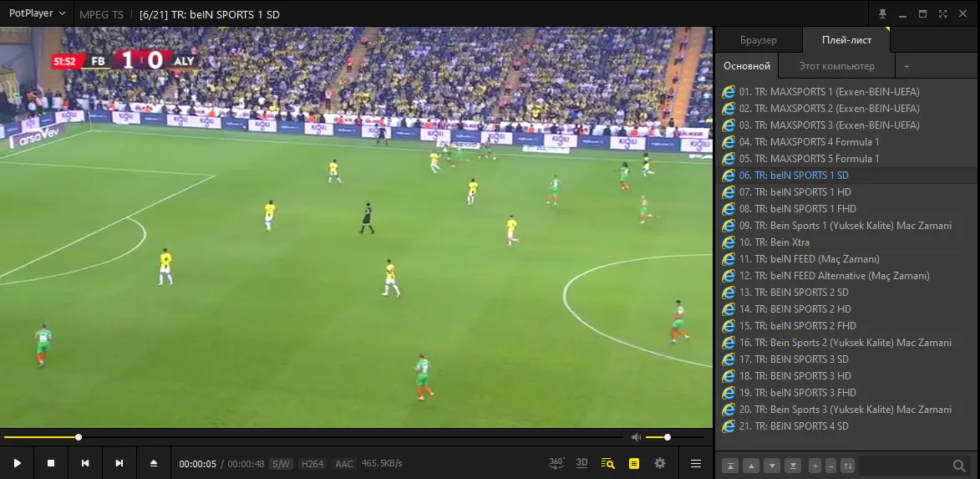
Task: Toggle 360° video mode
Action: pyautogui.click(x=556, y=463)
